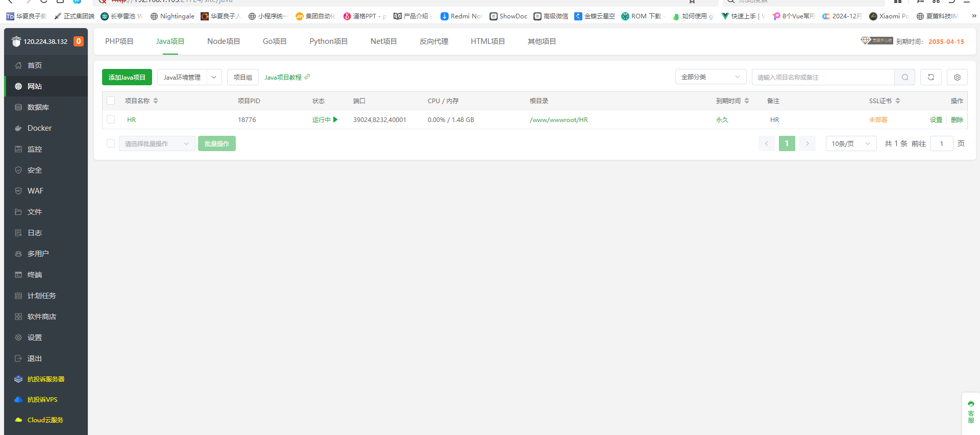Image resolution: width=980 pixels, height=435 pixels.
Task: Switch to the Python project tab
Action: pyautogui.click(x=328, y=41)
